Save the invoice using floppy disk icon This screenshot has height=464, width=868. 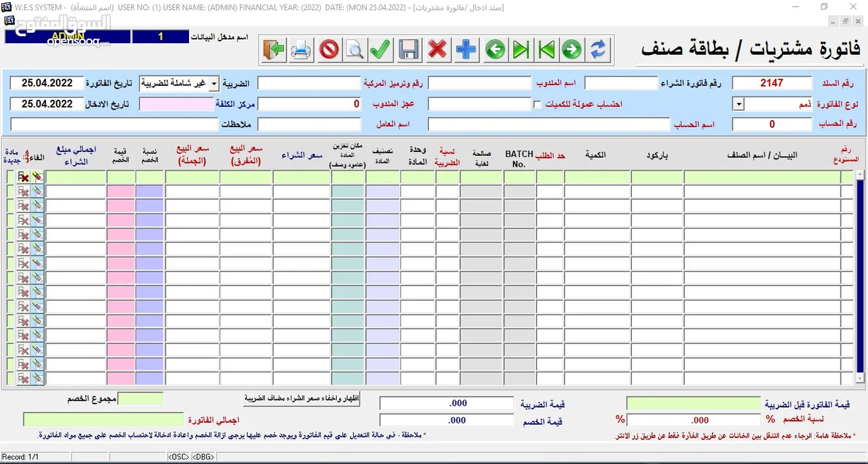tap(409, 50)
